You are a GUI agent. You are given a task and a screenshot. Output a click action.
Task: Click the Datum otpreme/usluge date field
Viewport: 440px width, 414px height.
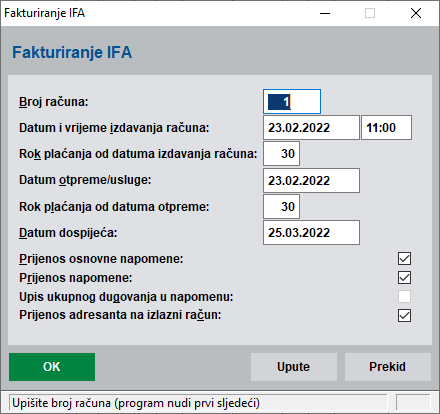point(311,180)
